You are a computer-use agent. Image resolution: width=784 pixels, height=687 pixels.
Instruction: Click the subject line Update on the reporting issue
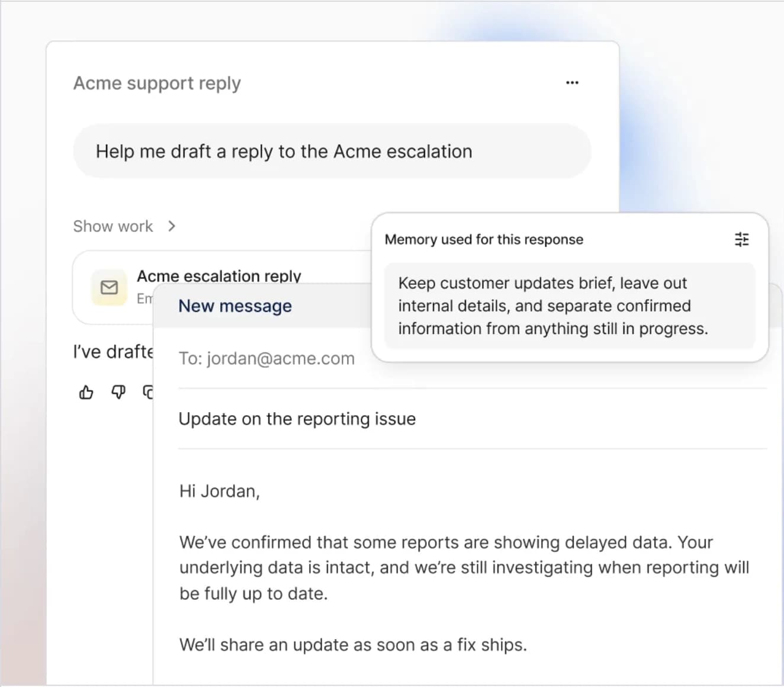[297, 419]
